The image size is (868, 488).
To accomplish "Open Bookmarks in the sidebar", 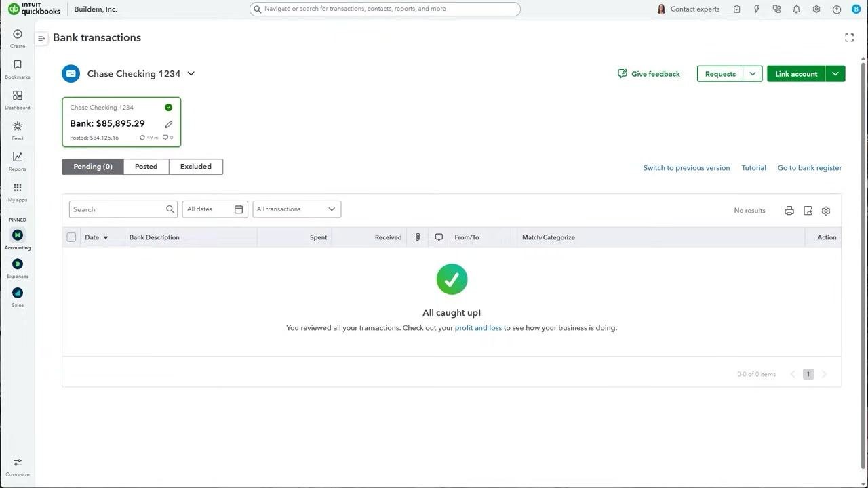I will (x=18, y=69).
